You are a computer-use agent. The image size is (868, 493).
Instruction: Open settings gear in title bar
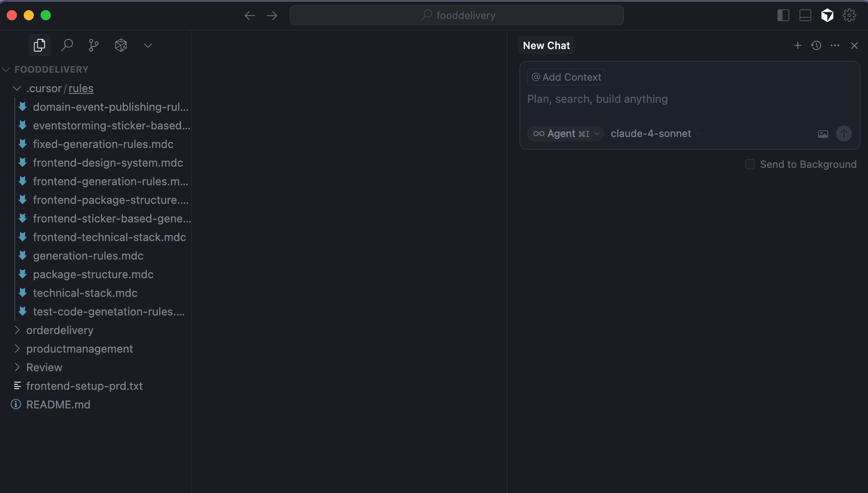pyautogui.click(x=849, y=16)
